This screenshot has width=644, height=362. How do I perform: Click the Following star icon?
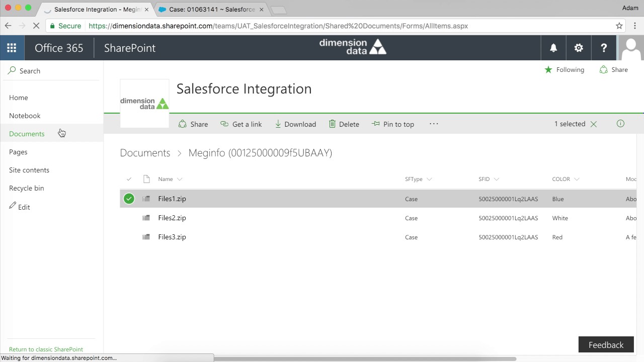(x=548, y=70)
